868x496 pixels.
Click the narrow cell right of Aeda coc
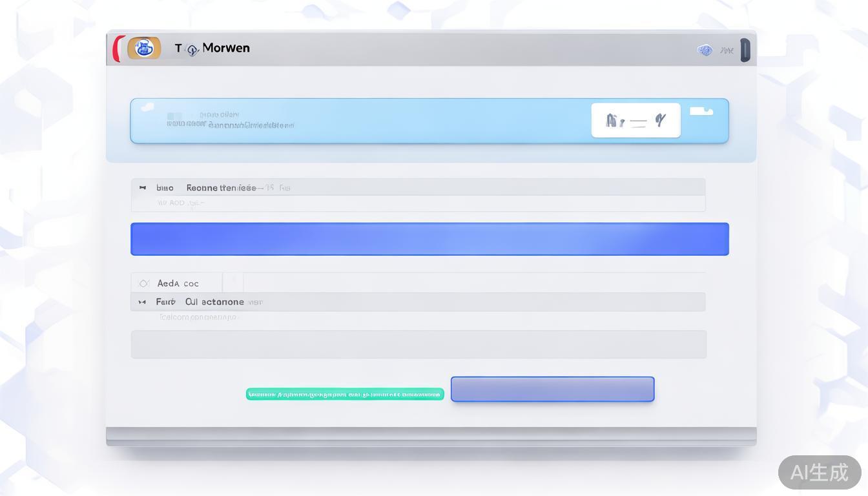coord(233,283)
